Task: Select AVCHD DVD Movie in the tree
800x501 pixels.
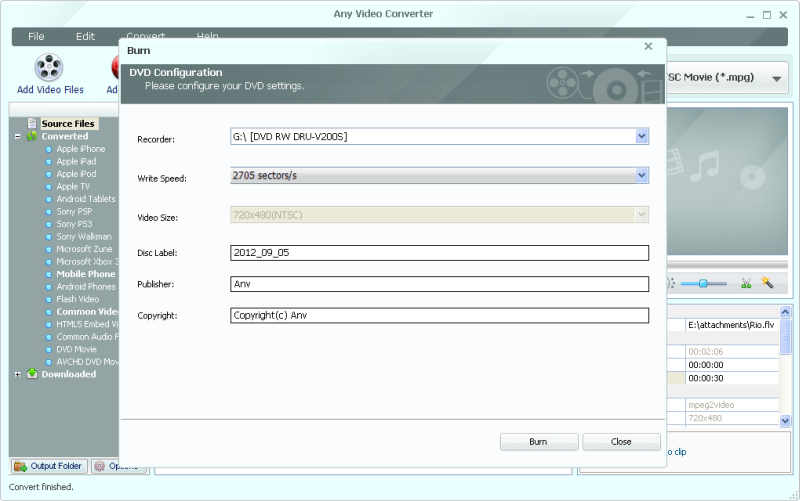Action: click(x=87, y=362)
